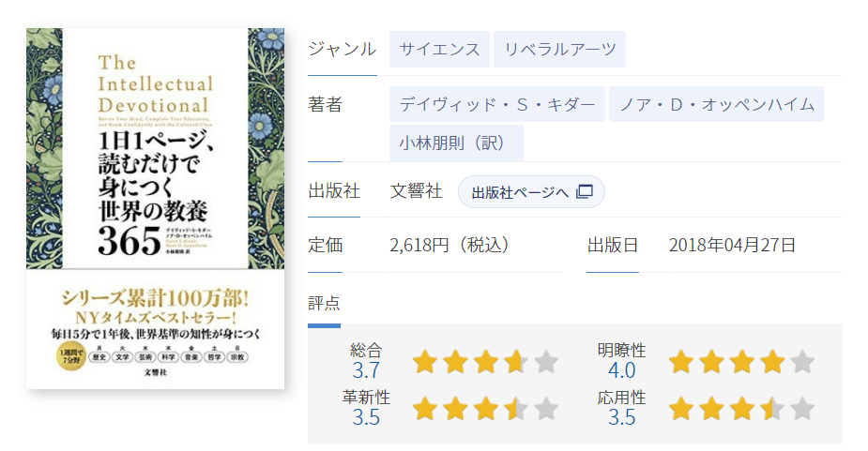Click the 2018年04月27日 publication date
Viewport: 868px width, 451px height.
coord(732,245)
